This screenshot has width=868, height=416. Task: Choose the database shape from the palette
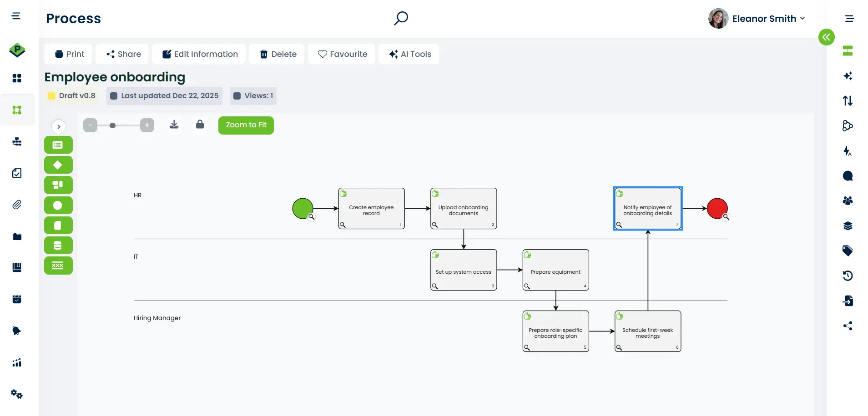58,245
